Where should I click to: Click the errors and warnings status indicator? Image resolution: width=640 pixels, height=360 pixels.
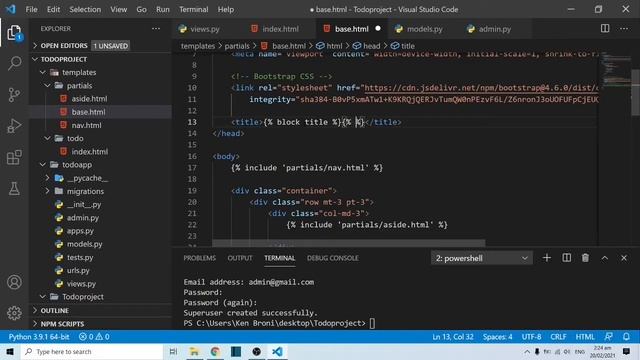point(94,337)
